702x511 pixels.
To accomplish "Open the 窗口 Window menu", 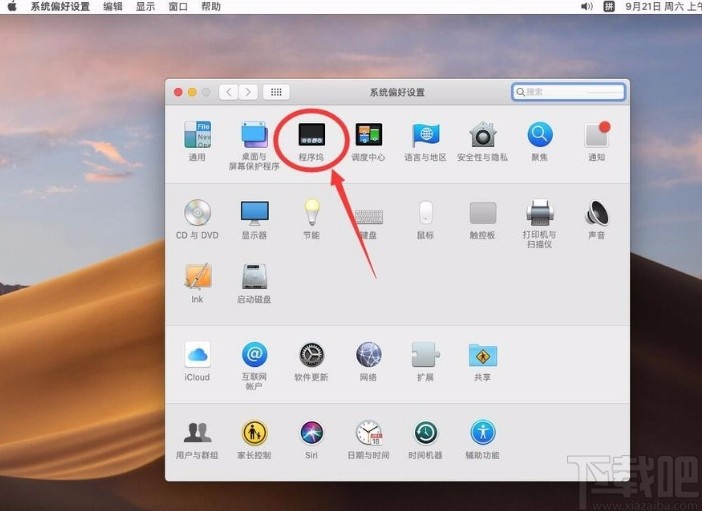I will point(178,6).
